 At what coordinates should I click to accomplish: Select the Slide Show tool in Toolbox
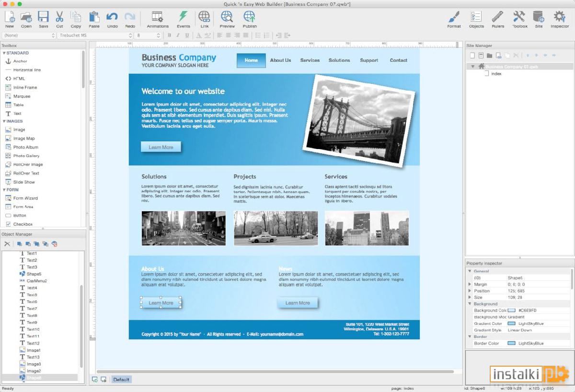tap(20, 182)
